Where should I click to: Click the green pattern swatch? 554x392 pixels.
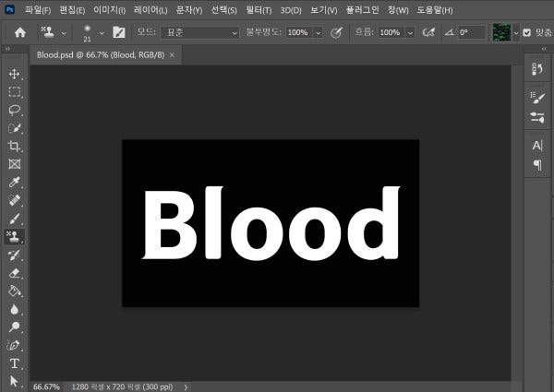pos(501,32)
